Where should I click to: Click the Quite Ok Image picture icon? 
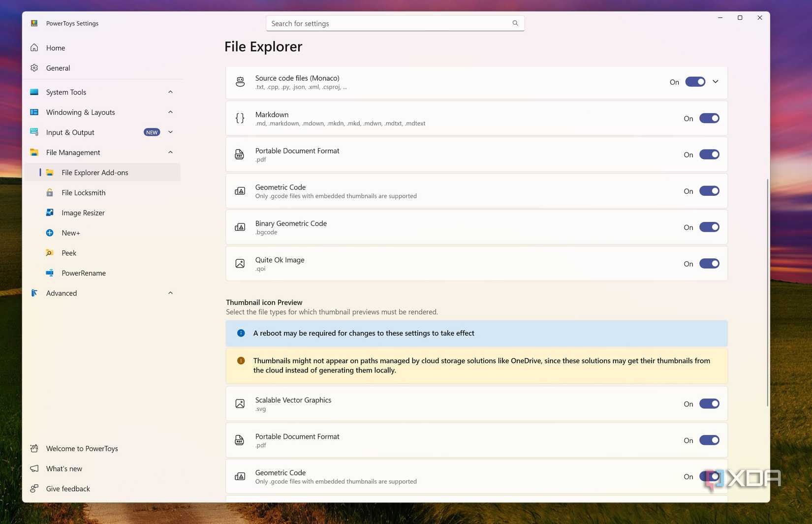pyautogui.click(x=240, y=263)
